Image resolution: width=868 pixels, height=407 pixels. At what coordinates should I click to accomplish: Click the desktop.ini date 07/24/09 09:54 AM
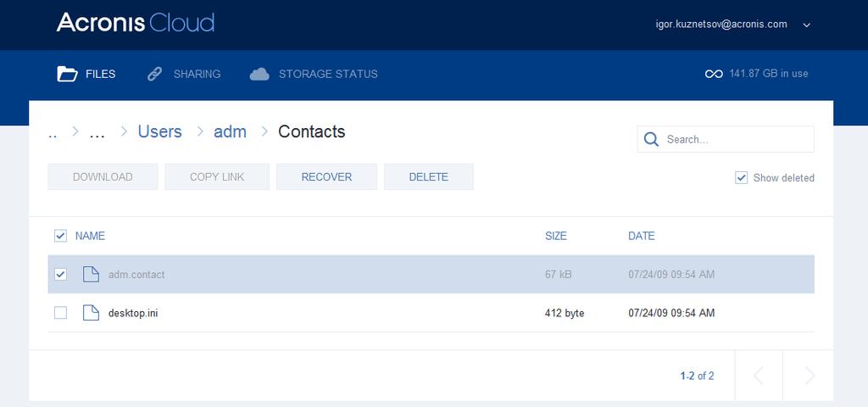(x=671, y=314)
